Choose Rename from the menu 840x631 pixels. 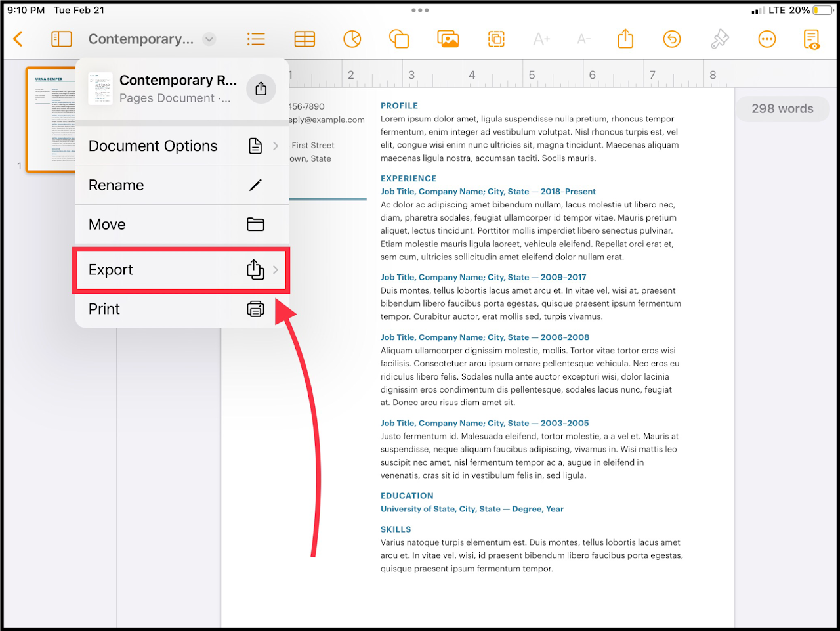182,185
